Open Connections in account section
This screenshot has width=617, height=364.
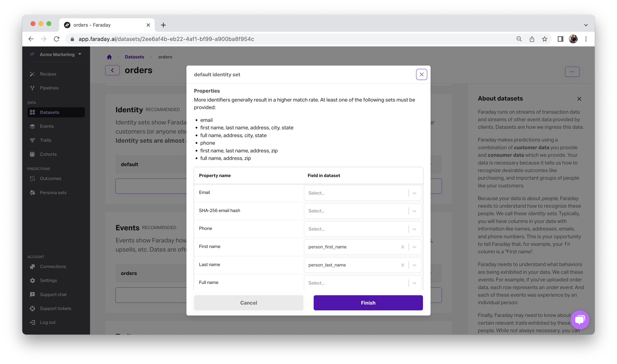(x=53, y=266)
